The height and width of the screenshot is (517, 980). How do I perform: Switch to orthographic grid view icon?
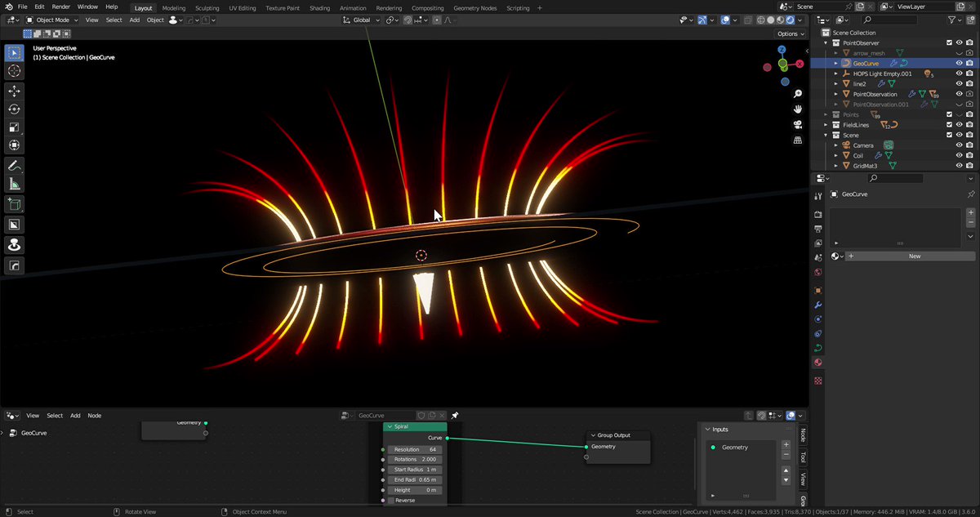[x=797, y=140]
